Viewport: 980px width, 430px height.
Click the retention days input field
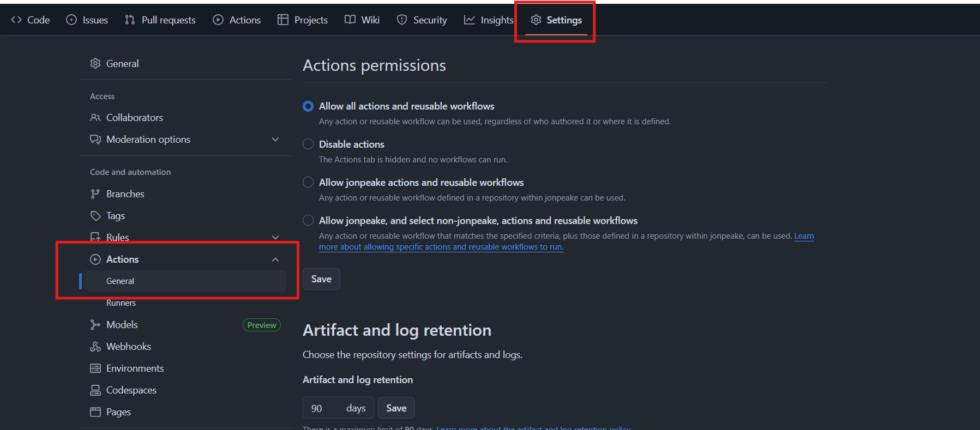[338, 408]
